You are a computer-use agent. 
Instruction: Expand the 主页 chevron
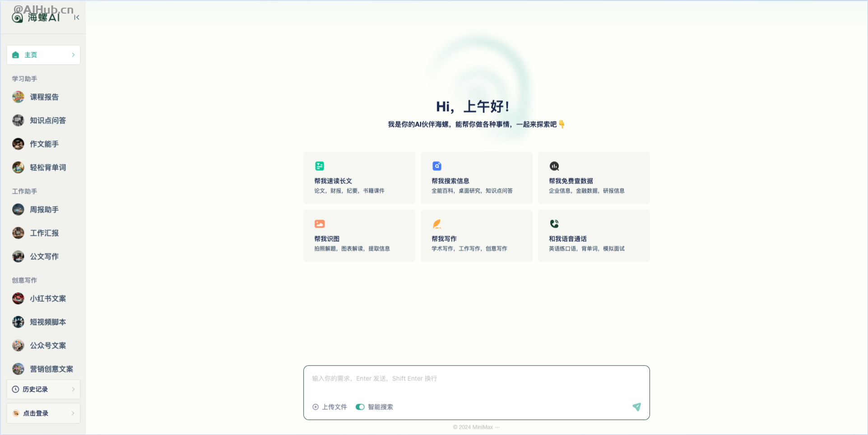click(74, 55)
